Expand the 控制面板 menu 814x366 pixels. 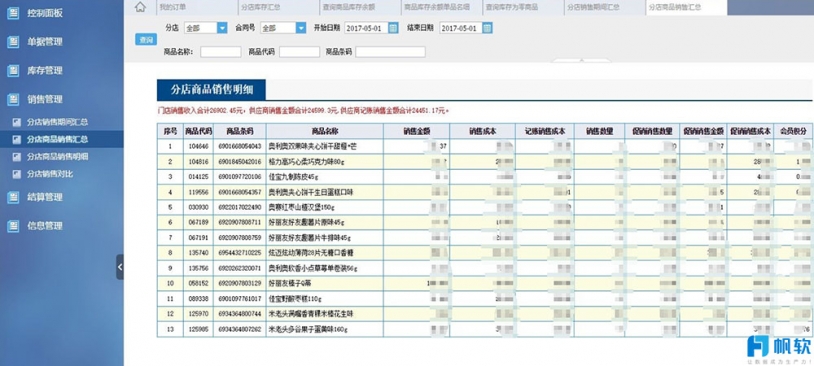45,13
